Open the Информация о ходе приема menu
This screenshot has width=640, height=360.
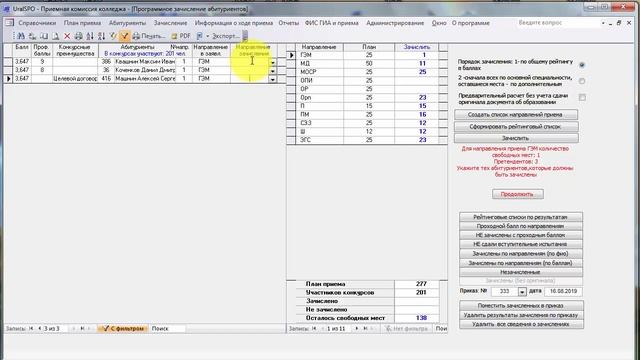coord(233,23)
